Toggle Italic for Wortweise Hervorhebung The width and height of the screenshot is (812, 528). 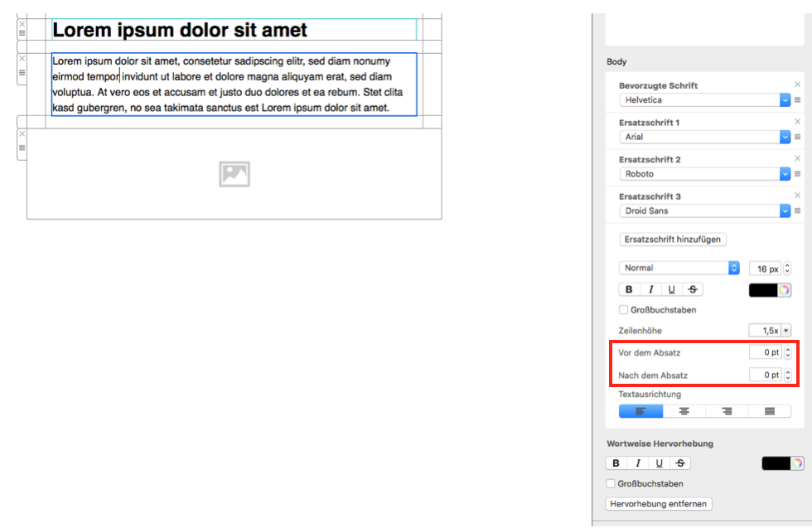(638, 463)
